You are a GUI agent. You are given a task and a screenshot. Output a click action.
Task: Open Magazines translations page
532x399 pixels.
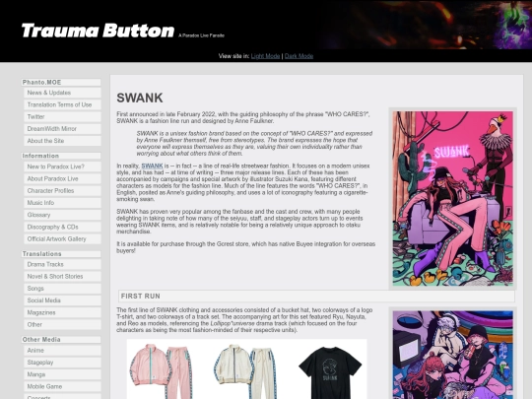[x=62, y=312]
